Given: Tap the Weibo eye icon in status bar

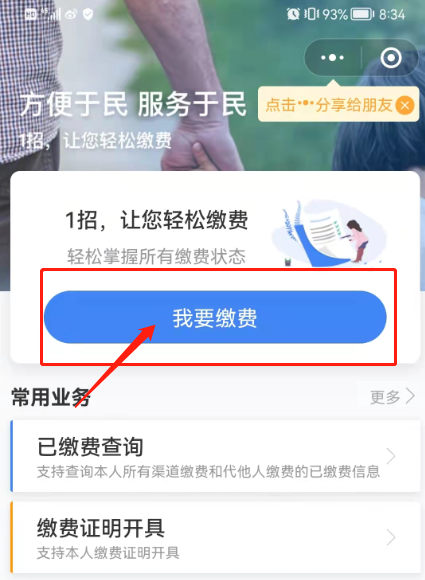Looking at the screenshot, I should [71, 14].
